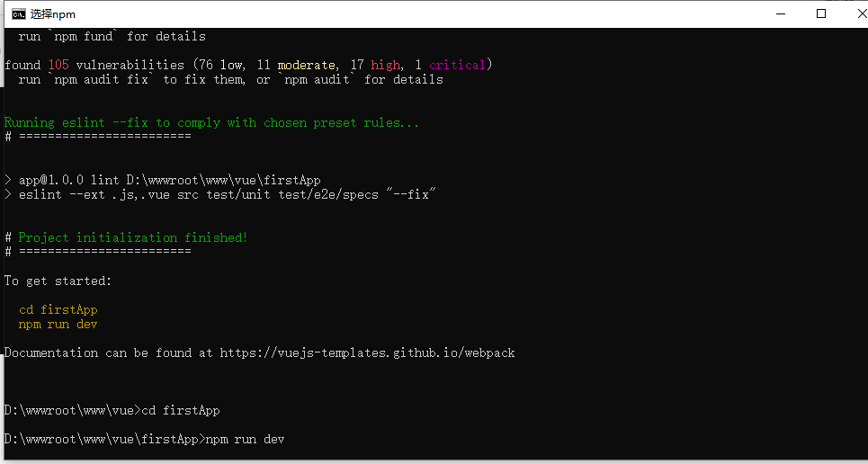The width and height of the screenshot is (868, 464).
Task: Click the 'npm audit fix' command text
Action: 102,79
